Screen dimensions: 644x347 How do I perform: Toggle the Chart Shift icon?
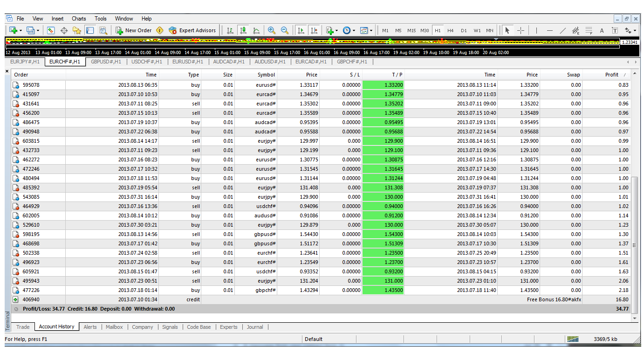point(314,30)
